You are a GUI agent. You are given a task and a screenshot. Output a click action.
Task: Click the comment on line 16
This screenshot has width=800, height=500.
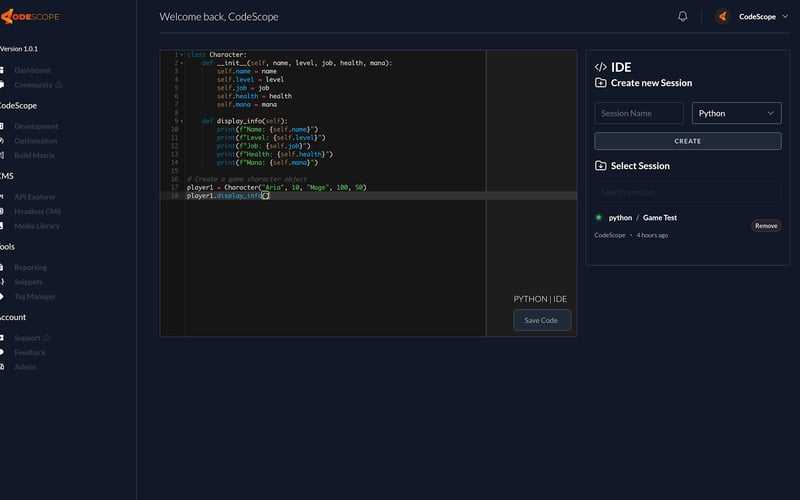(247, 179)
